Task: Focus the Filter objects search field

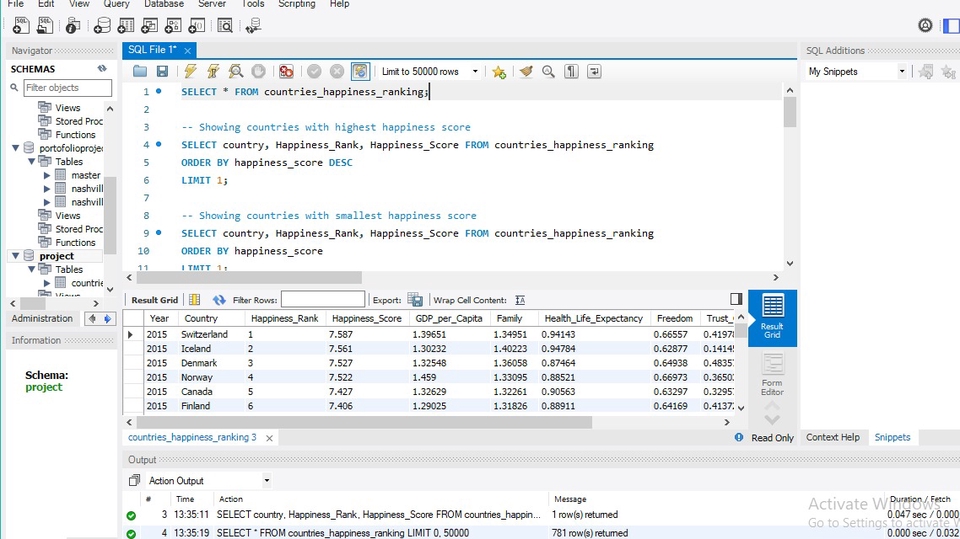Action: (x=67, y=88)
